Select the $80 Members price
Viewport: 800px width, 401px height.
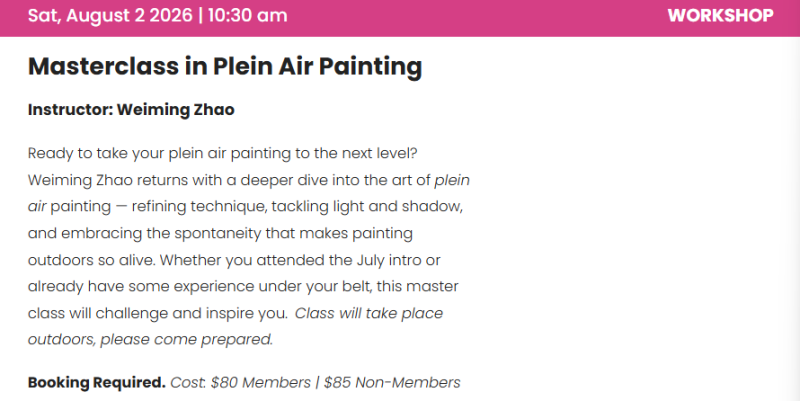(x=260, y=383)
